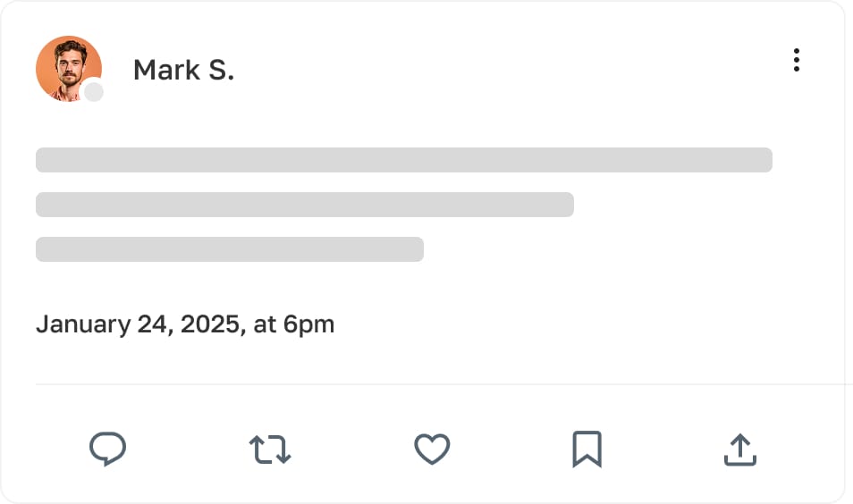Open Mark S.'s profile picture

point(68,68)
